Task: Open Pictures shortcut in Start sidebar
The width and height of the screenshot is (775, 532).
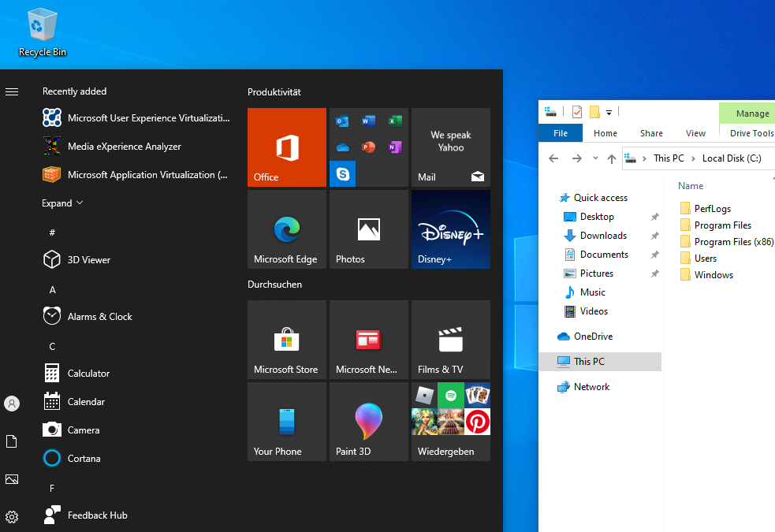Action: tap(12, 479)
